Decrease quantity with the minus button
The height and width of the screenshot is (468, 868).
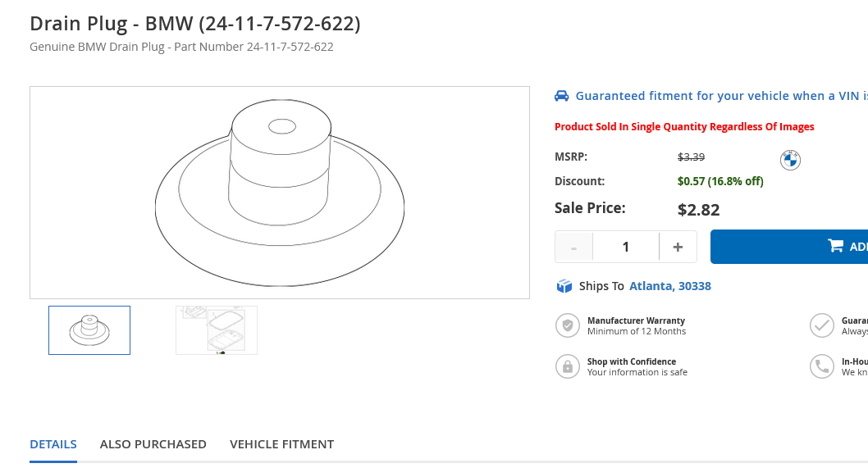point(573,247)
